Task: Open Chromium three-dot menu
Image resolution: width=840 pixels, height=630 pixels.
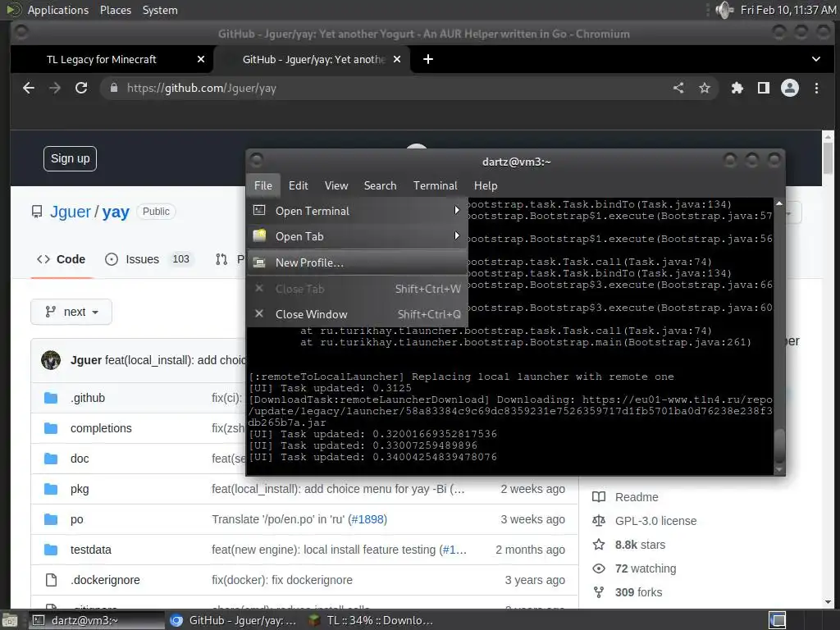Action: click(816, 88)
